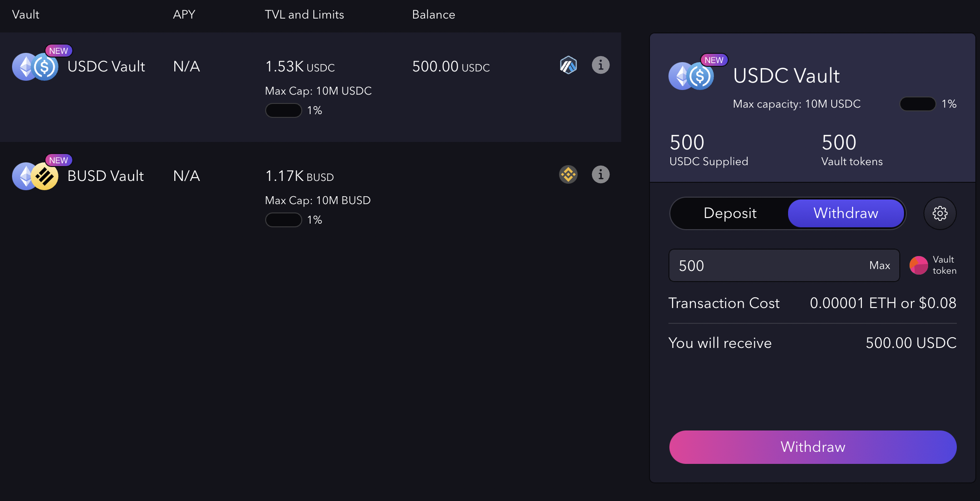Click the TVL and Limits column header
Image resolution: width=980 pixels, height=501 pixels.
(304, 15)
